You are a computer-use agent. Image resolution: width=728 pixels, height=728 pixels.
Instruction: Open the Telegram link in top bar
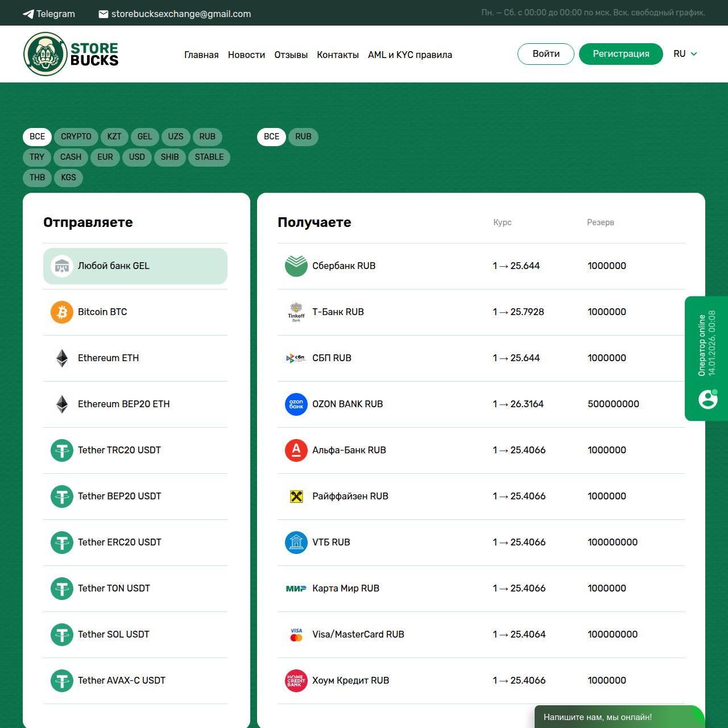tap(49, 14)
